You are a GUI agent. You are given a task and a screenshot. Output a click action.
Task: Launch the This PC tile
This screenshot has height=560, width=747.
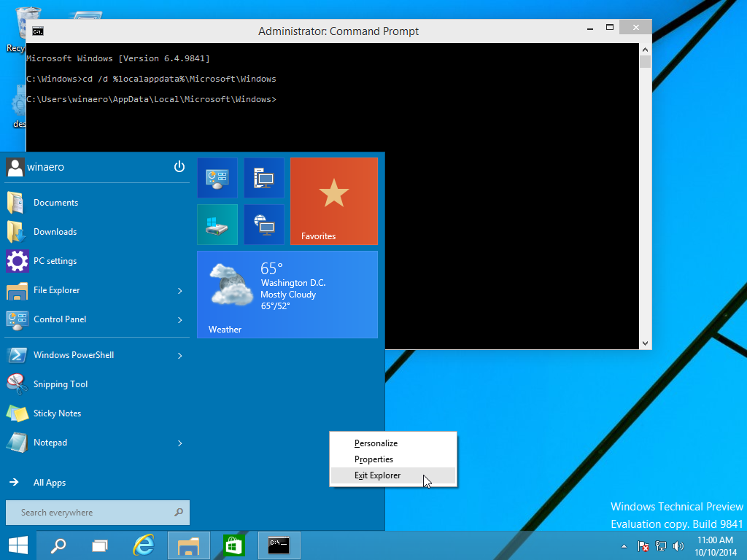263,177
